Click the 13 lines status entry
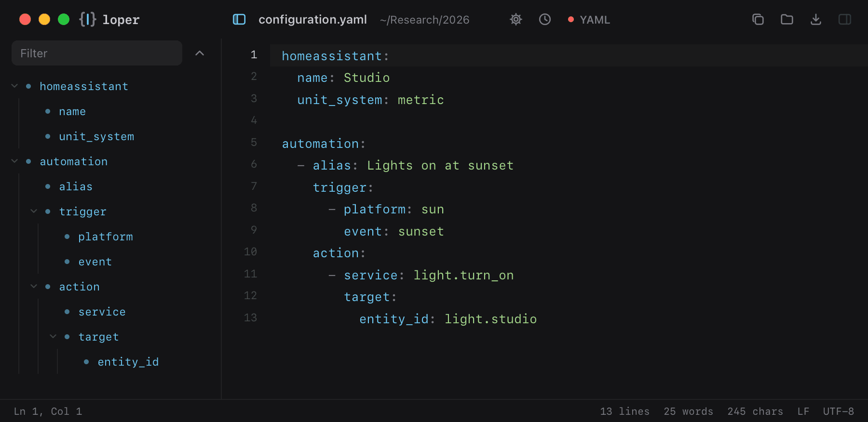 point(625,411)
